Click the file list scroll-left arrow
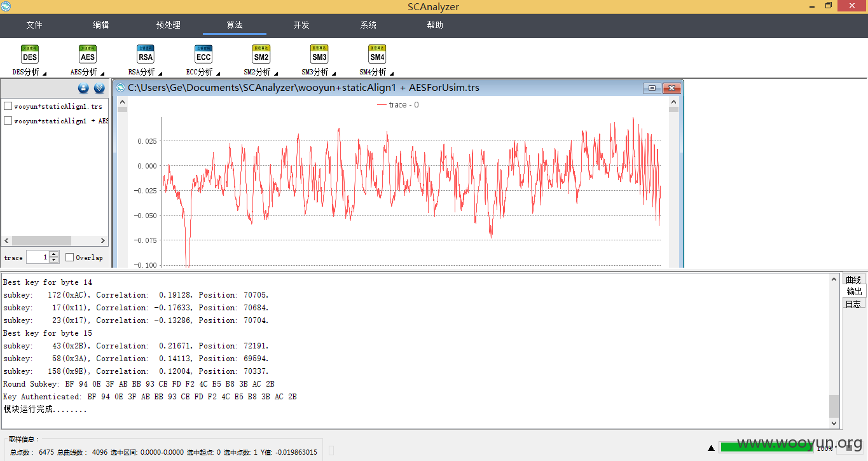 click(6, 241)
